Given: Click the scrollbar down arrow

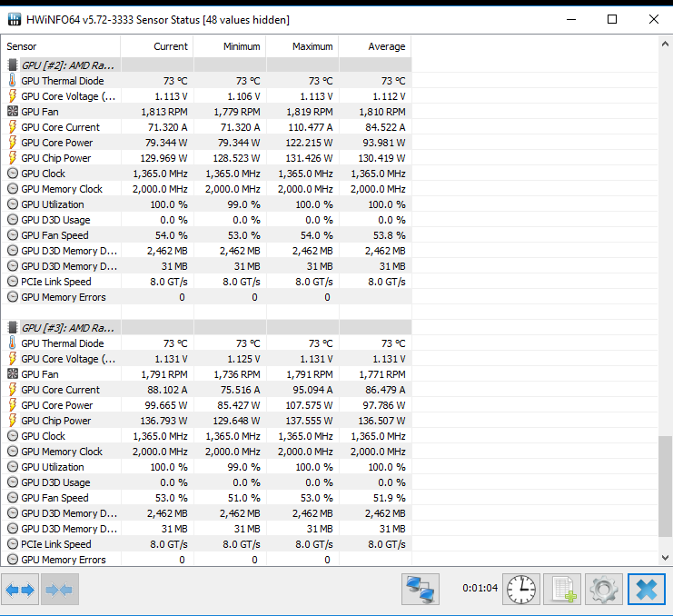Looking at the screenshot, I should click(x=665, y=558).
